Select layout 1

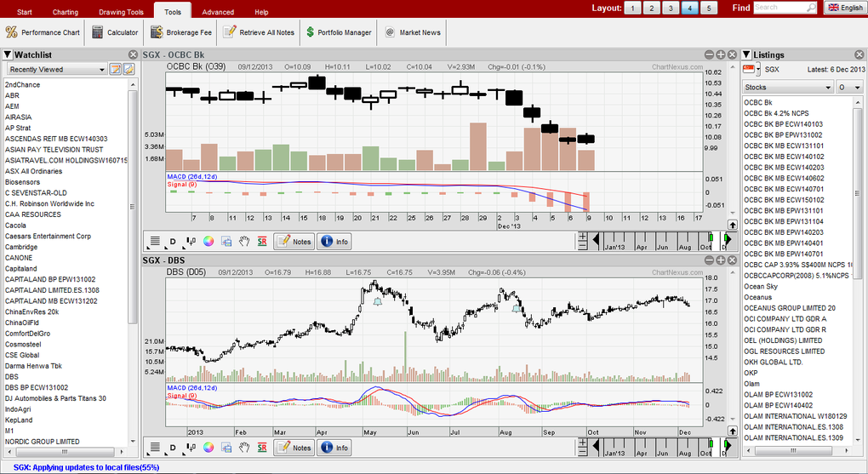click(x=633, y=8)
